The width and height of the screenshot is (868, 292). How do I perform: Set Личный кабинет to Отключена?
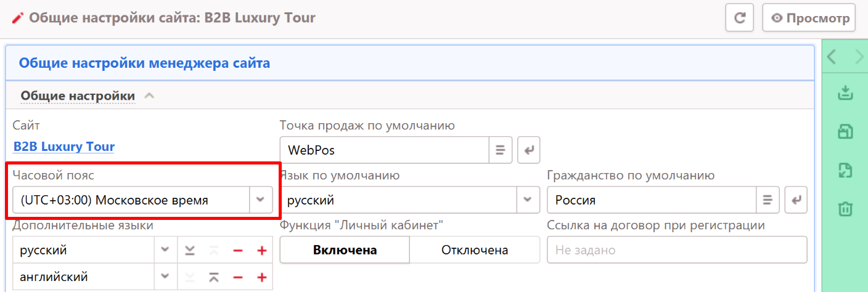[x=474, y=250]
